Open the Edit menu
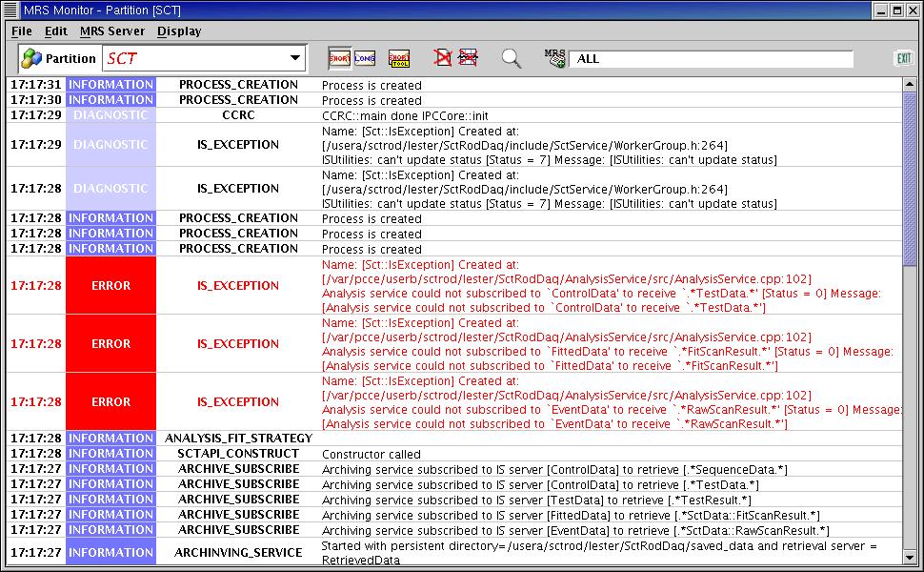Screen dimensions: 924x572 click(56, 31)
